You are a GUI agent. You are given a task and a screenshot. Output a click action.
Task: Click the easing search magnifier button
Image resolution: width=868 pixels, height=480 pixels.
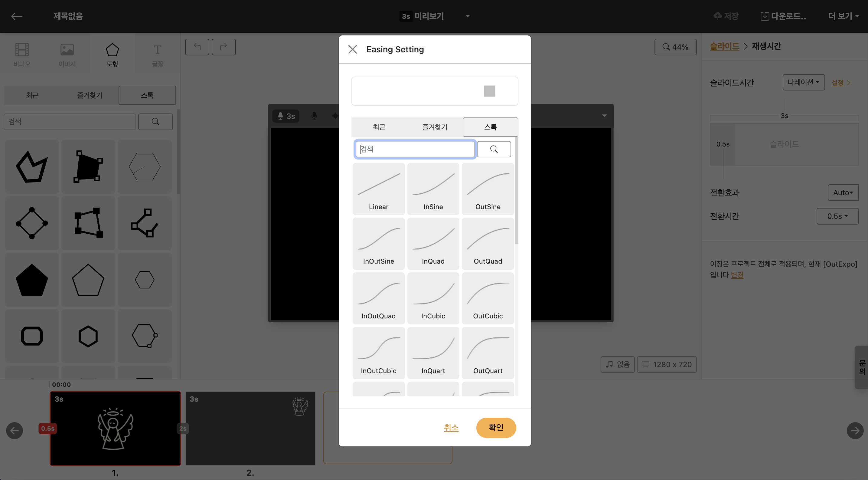(494, 149)
